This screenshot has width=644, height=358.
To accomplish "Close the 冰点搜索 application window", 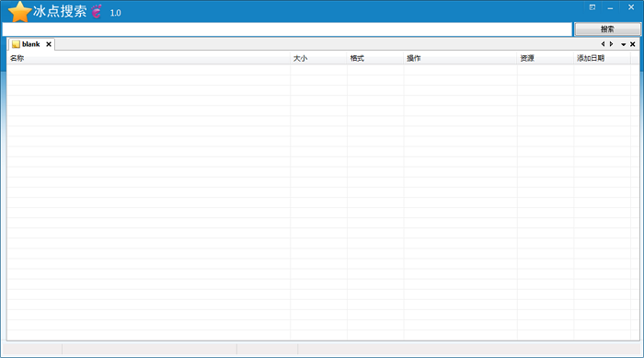I will coord(631,7).
